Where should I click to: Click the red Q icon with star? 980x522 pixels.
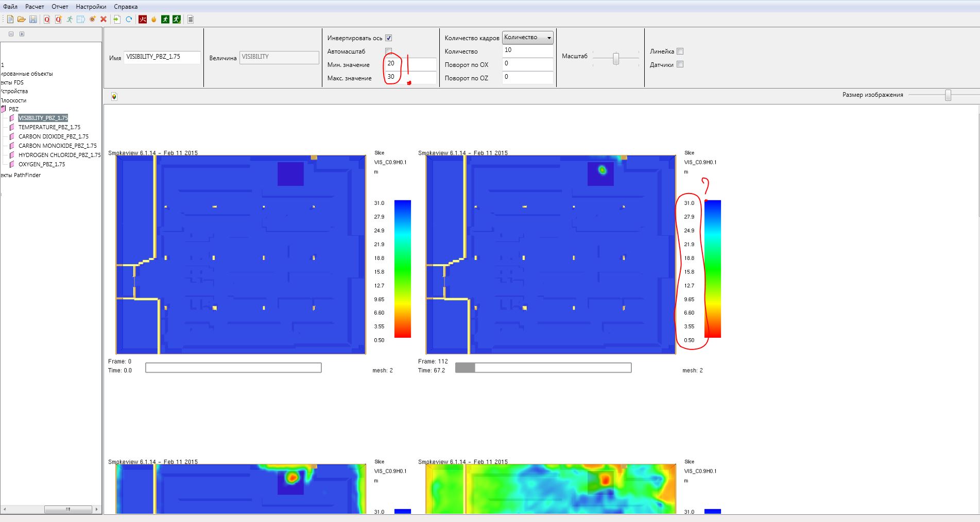coord(58,19)
